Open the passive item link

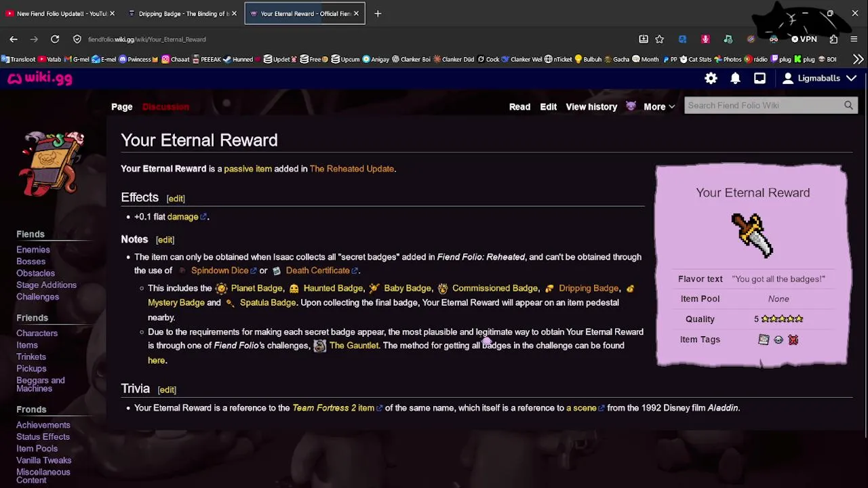(248, 169)
